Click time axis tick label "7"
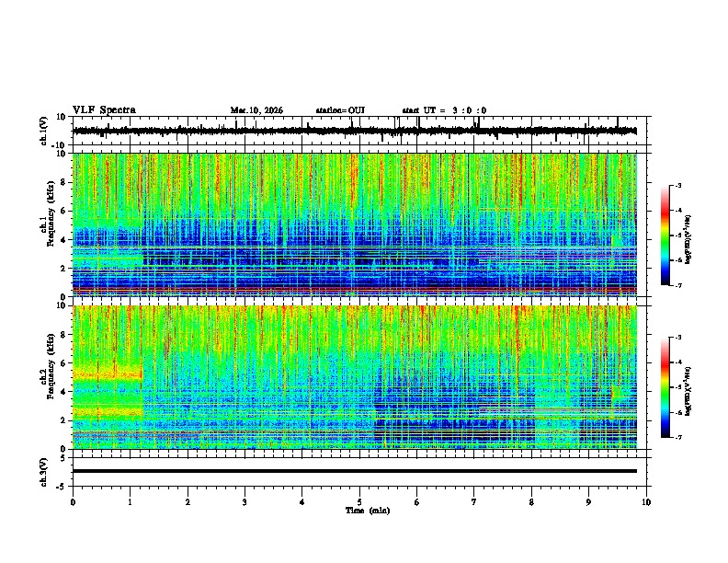Screen dimensions: 728x563 click(474, 502)
